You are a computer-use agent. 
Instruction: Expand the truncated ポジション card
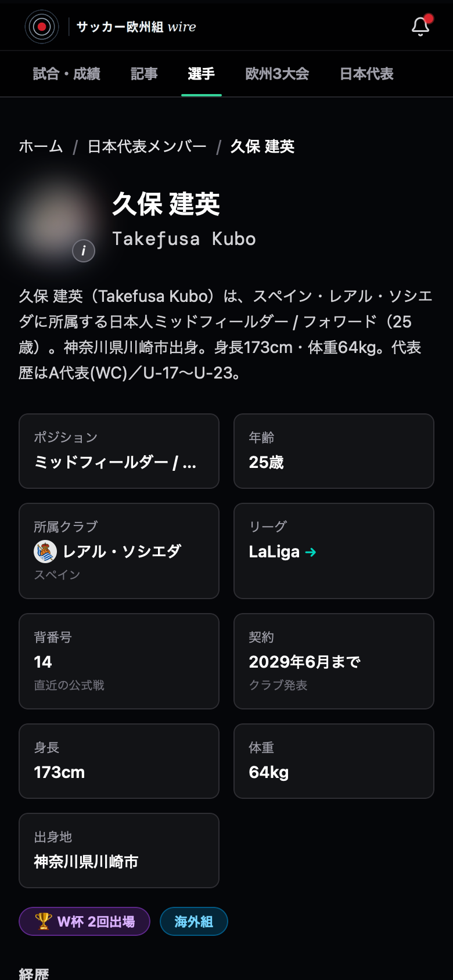tap(119, 451)
